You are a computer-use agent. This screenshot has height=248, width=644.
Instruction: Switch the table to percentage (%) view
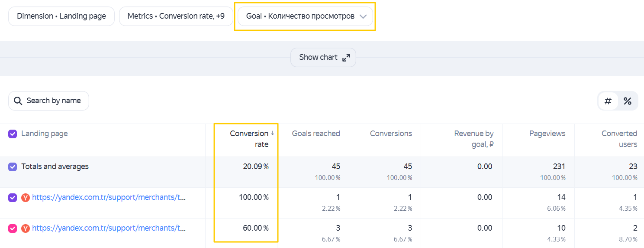click(628, 101)
